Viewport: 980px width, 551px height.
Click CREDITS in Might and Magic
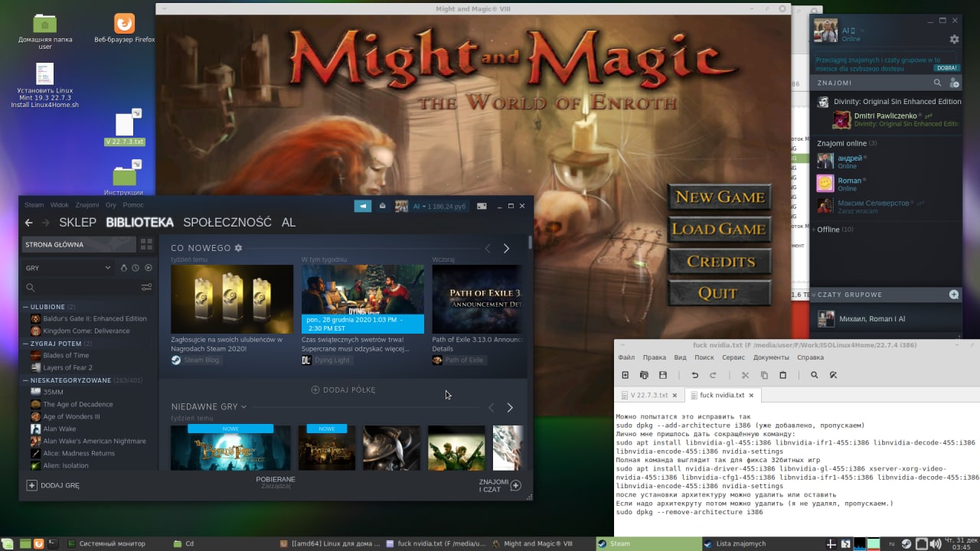(x=720, y=261)
